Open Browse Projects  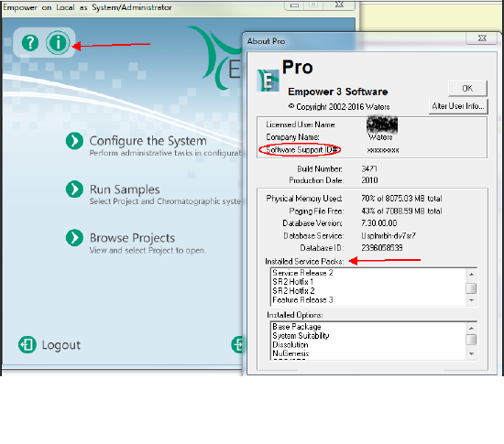(x=132, y=238)
